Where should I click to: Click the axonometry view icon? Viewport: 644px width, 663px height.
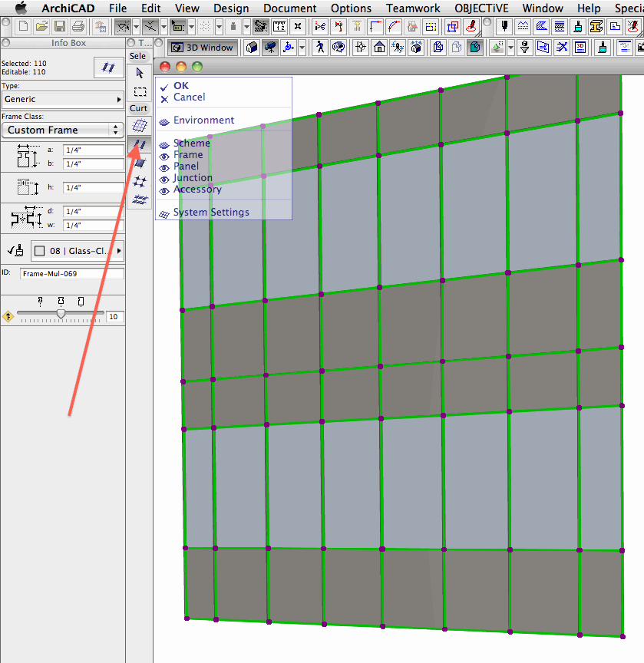[x=252, y=48]
